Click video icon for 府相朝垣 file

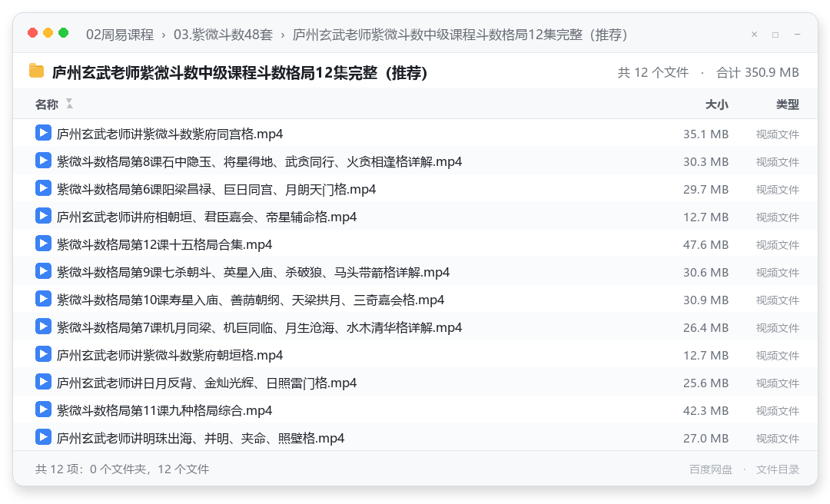pos(43,216)
